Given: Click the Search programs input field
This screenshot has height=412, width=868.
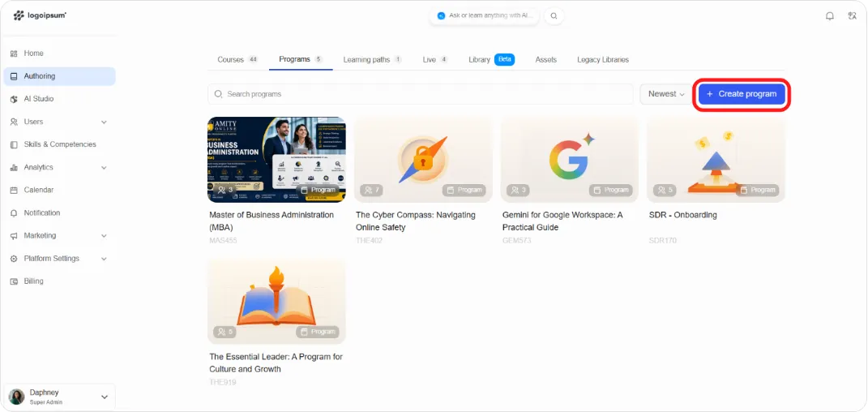Looking at the screenshot, I should pyautogui.click(x=420, y=94).
